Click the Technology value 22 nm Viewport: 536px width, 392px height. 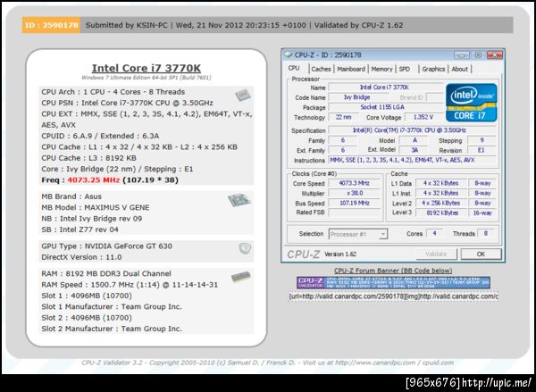(343, 117)
